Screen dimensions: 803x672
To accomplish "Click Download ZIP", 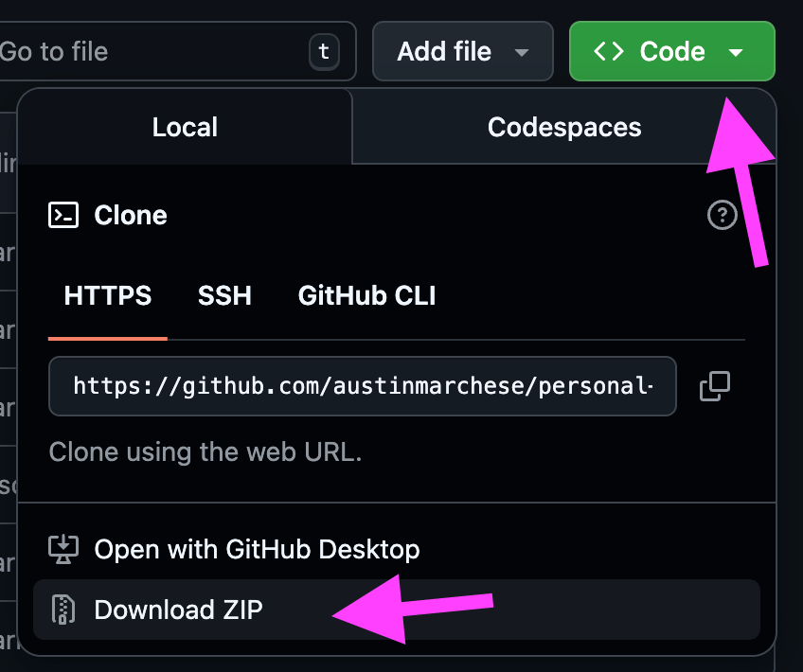I will click(x=397, y=610).
